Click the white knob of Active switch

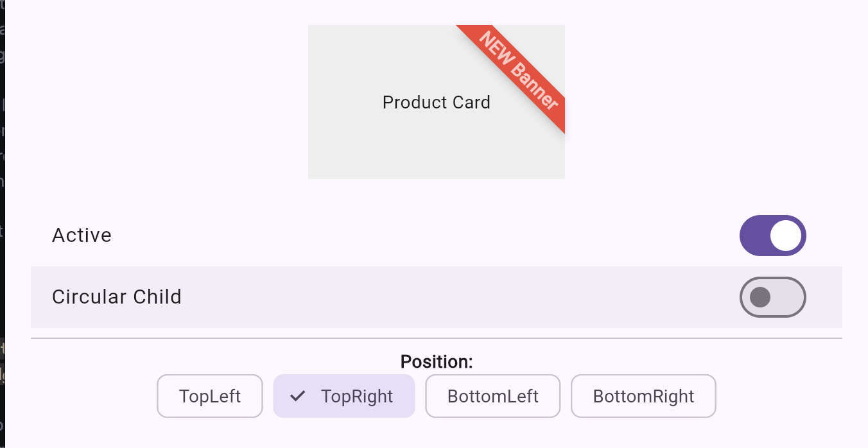click(786, 236)
